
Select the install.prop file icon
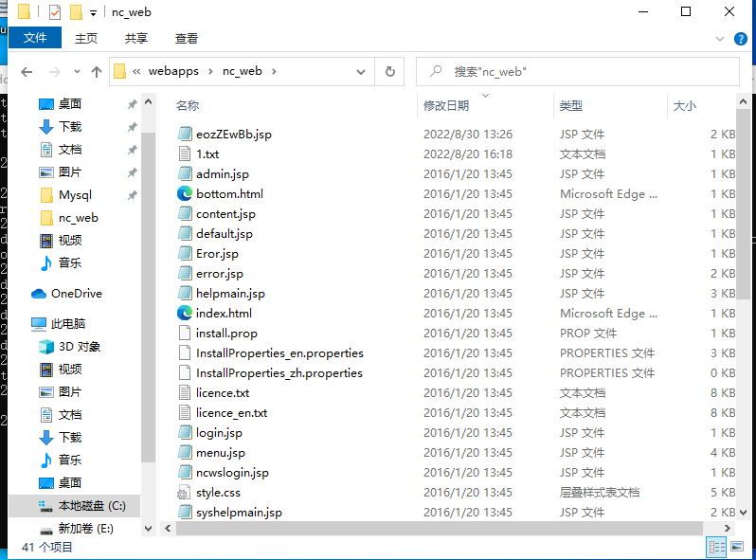point(185,333)
